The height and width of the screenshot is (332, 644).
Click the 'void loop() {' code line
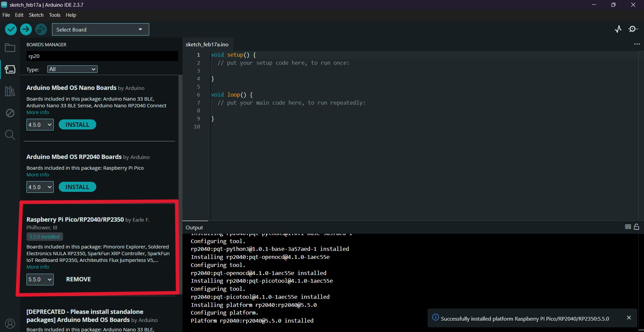pyautogui.click(x=232, y=95)
